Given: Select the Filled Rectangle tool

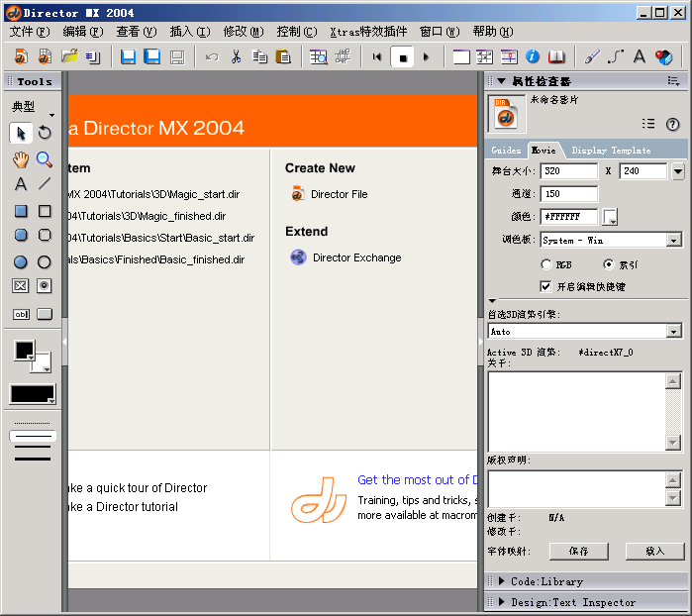Looking at the screenshot, I should click(x=21, y=211).
